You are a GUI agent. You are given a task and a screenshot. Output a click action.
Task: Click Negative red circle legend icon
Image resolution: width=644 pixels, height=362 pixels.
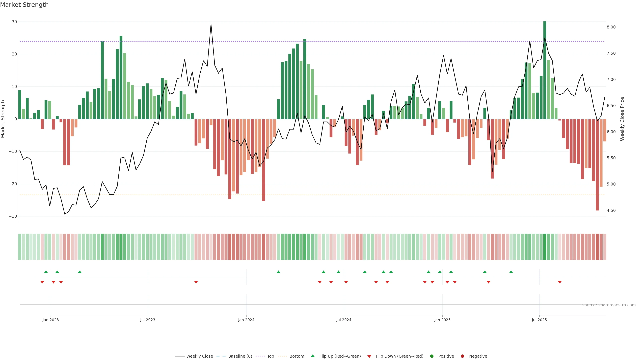462,356
